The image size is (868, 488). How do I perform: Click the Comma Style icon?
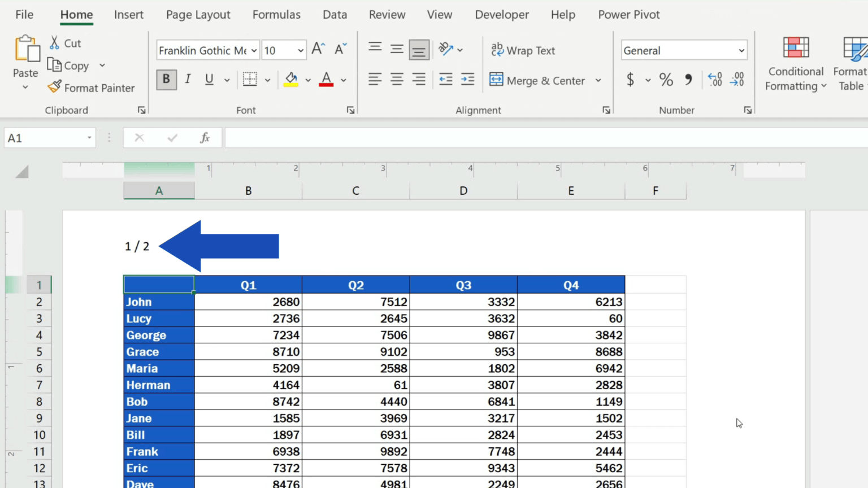click(x=688, y=80)
